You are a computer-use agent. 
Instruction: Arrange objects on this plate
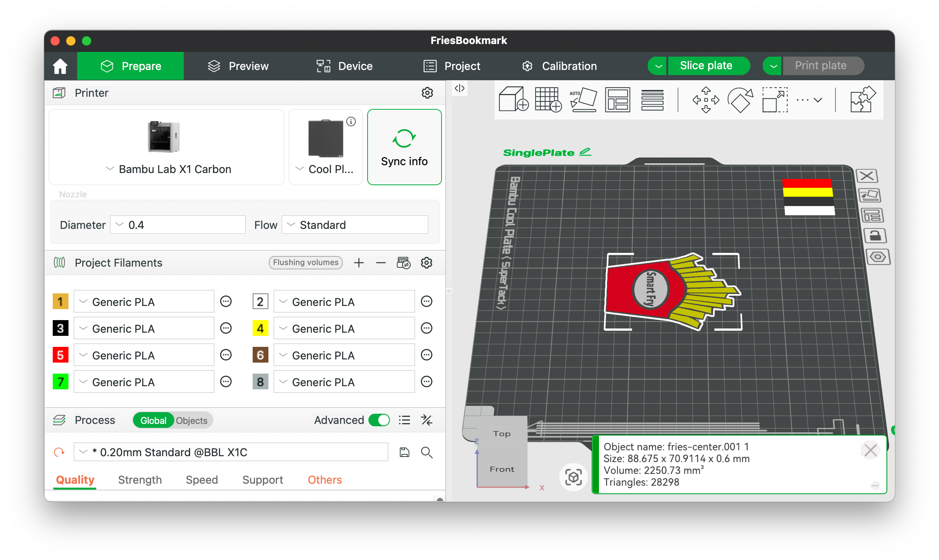tap(872, 216)
